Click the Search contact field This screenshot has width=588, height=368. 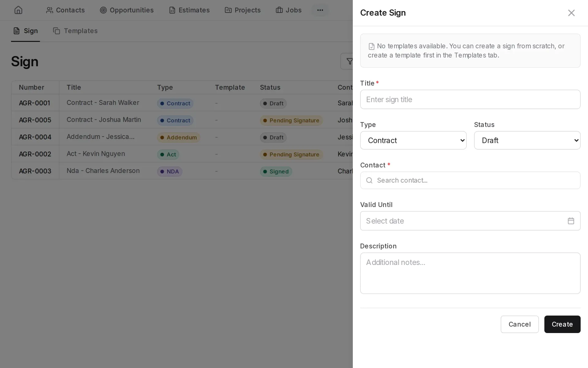click(470, 180)
